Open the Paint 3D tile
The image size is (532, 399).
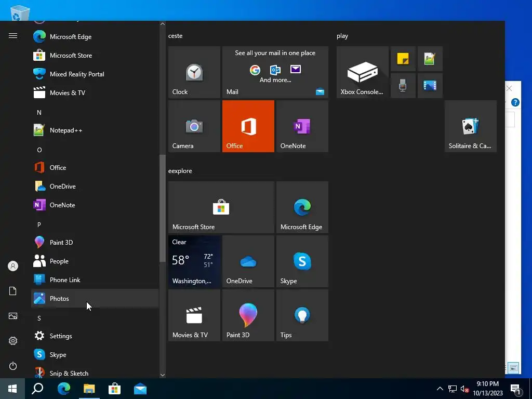[248, 315]
